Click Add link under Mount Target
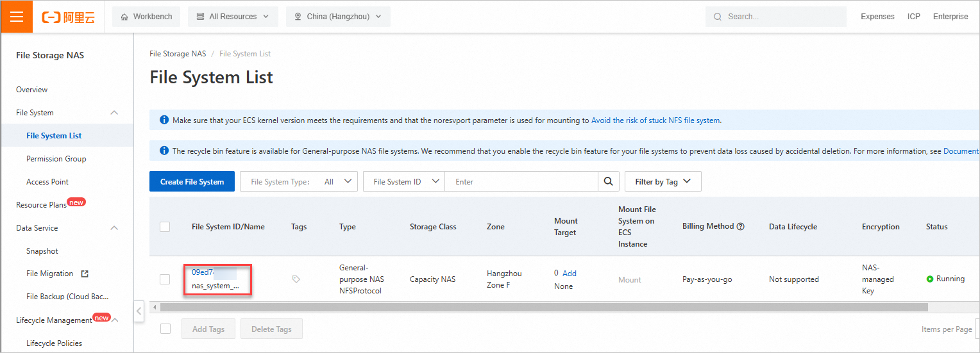Viewport: 980px width, 353px height. 570,273
